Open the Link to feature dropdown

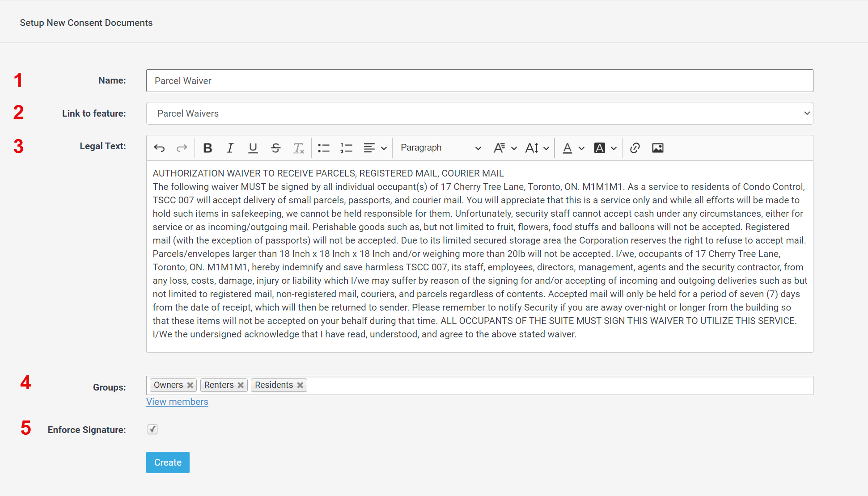click(x=479, y=113)
